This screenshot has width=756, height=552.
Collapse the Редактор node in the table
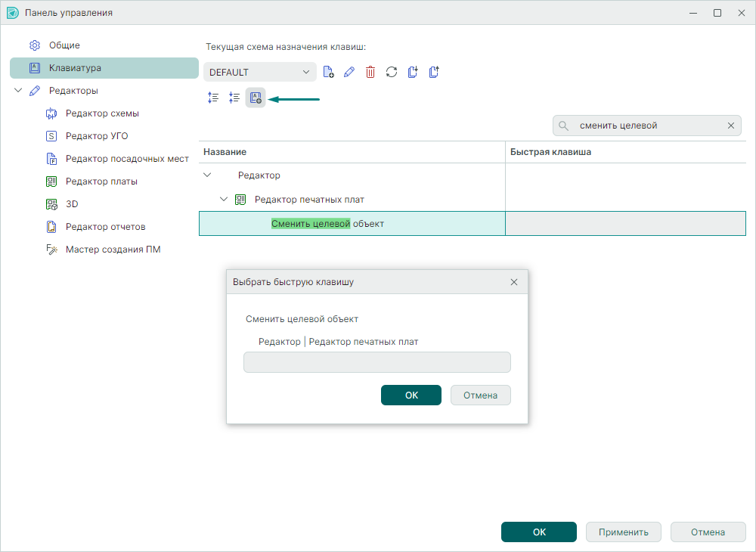tap(208, 175)
